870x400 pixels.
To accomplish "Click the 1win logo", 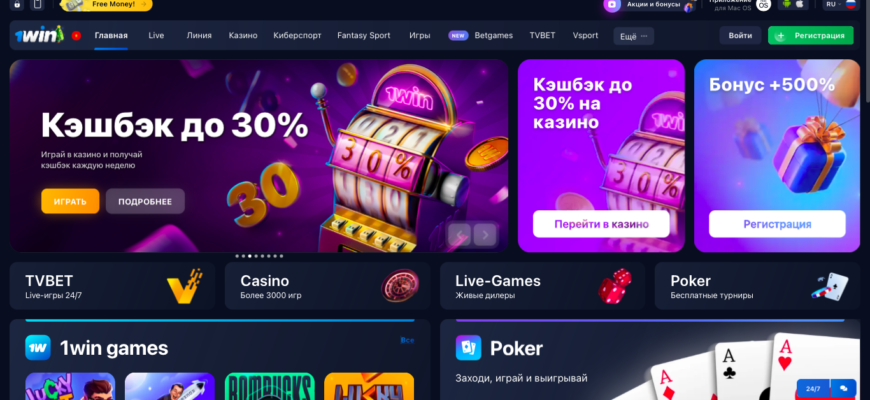I will tap(39, 35).
